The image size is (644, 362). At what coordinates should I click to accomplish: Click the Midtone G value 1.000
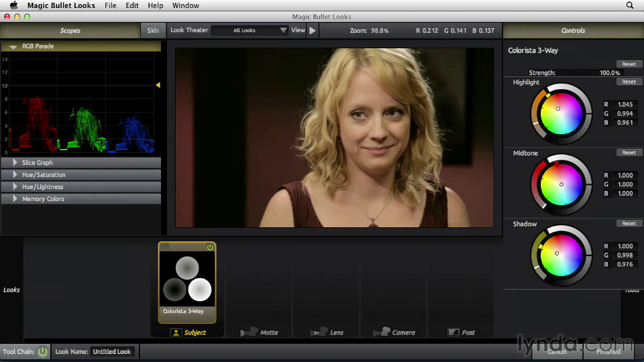click(x=625, y=184)
